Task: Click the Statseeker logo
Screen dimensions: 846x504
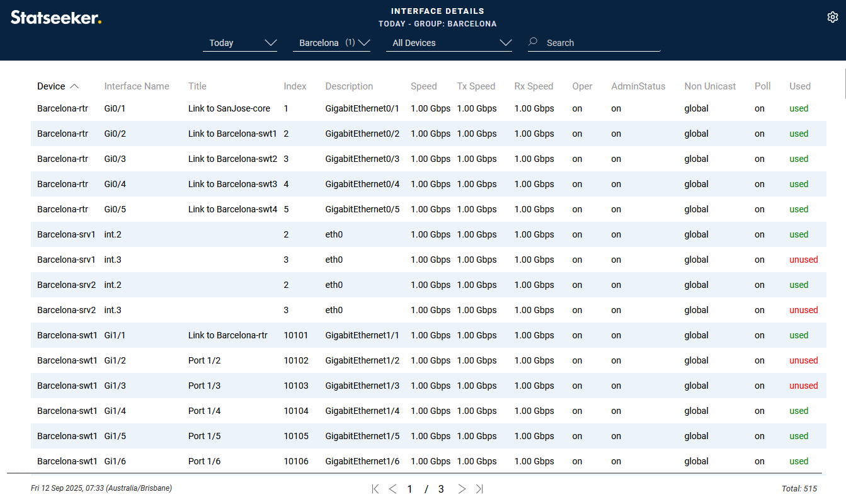Action: click(56, 18)
